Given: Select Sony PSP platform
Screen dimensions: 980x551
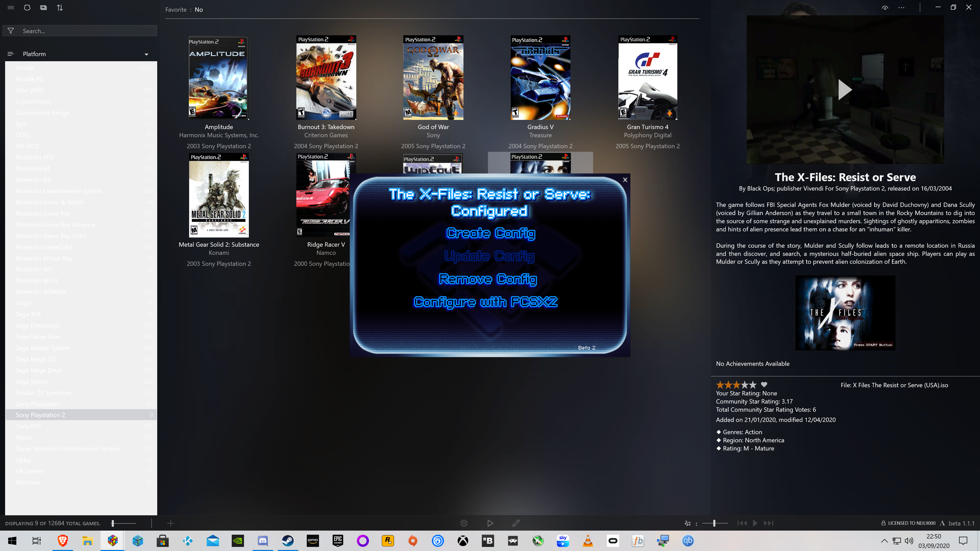Looking at the screenshot, I should pos(81,426).
